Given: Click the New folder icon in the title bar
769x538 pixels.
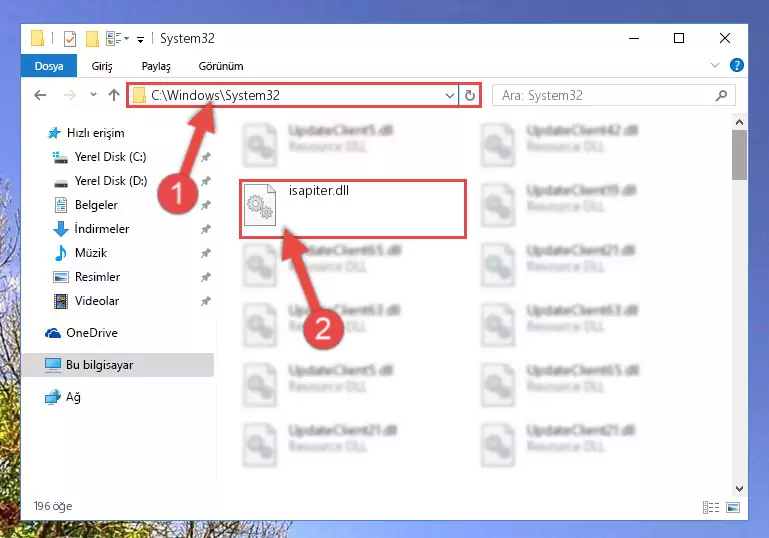Looking at the screenshot, I should coord(92,39).
